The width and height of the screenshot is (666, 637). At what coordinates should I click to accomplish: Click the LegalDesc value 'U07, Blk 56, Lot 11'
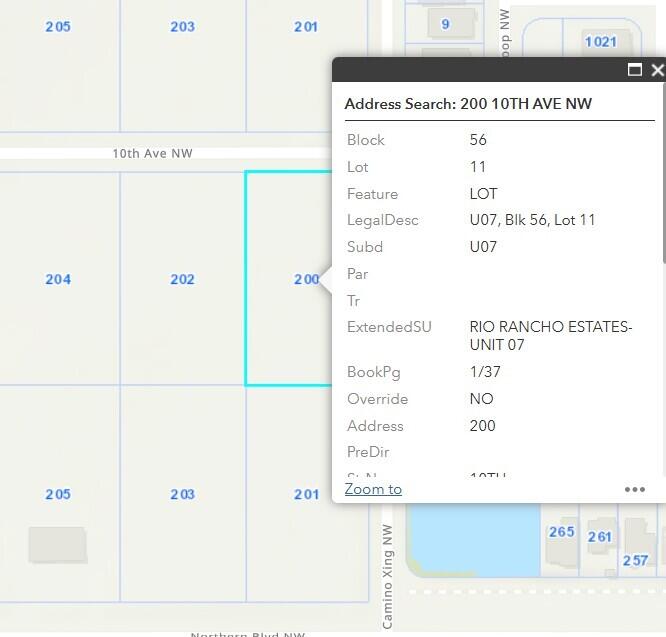[532, 220]
